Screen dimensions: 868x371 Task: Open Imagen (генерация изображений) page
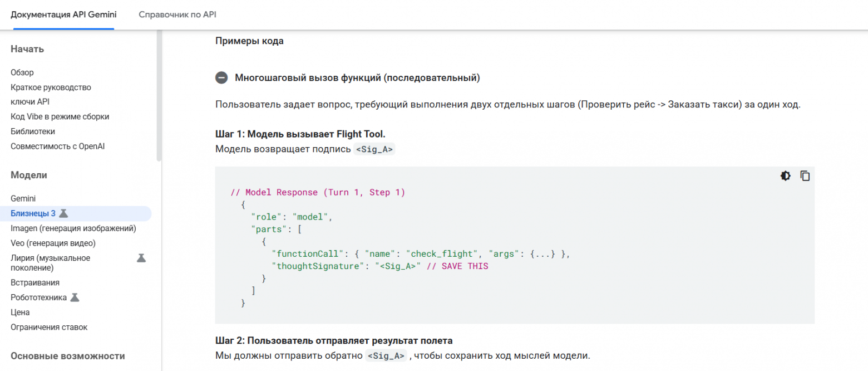(x=73, y=228)
